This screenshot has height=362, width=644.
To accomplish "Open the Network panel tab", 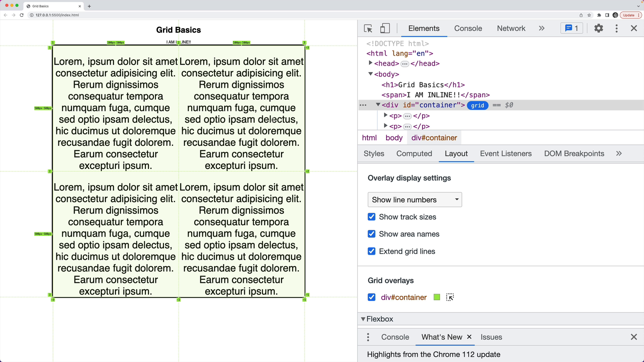I will 511,28.
